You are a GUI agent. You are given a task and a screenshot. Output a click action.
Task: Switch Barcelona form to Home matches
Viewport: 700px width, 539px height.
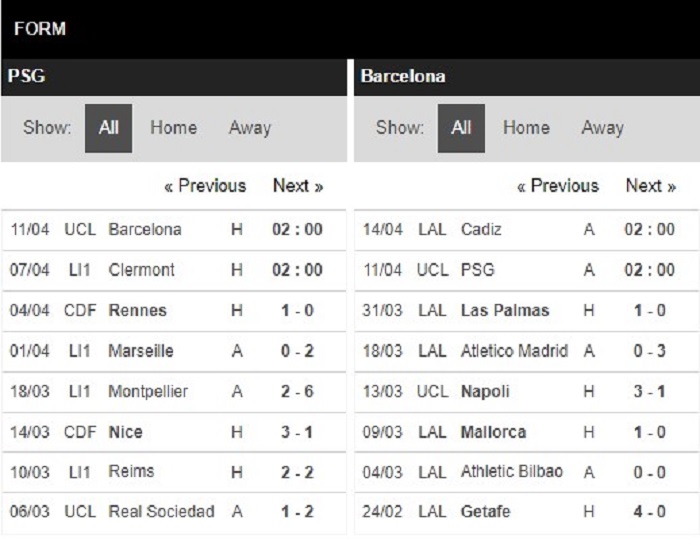click(526, 128)
